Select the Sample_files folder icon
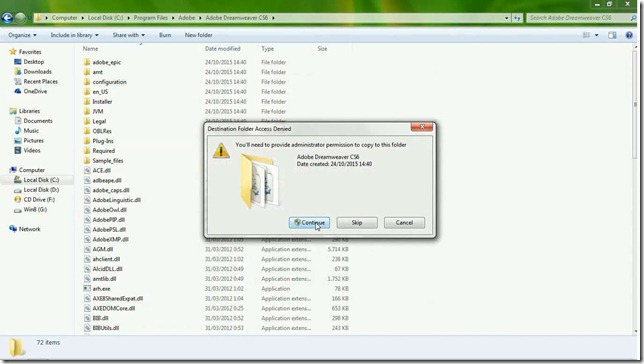Image resolution: width=644 pixels, height=364 pixels. click(x=87, y=161)
